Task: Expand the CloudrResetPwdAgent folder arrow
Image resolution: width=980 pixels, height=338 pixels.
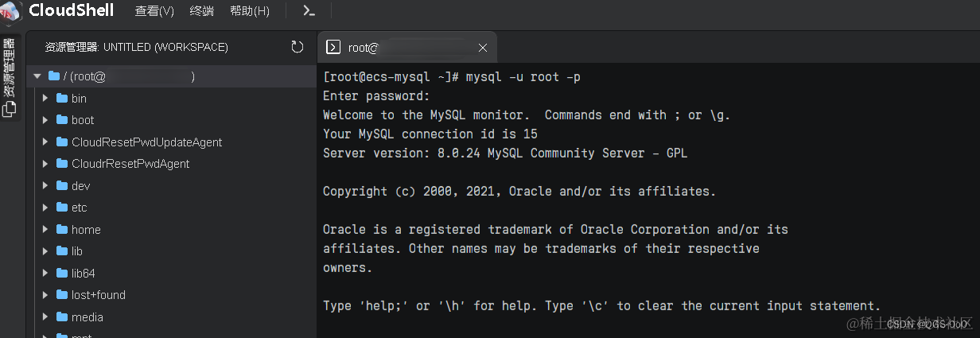Action: tap(45, 164)
